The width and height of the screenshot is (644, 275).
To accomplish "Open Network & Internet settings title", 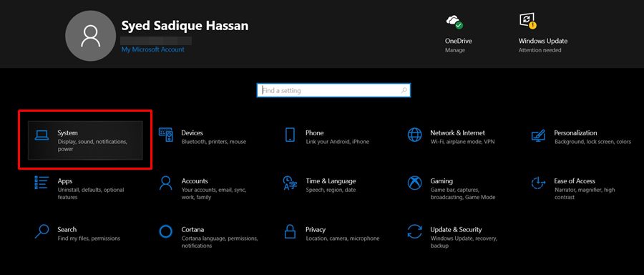I will (x=457, y=132).
